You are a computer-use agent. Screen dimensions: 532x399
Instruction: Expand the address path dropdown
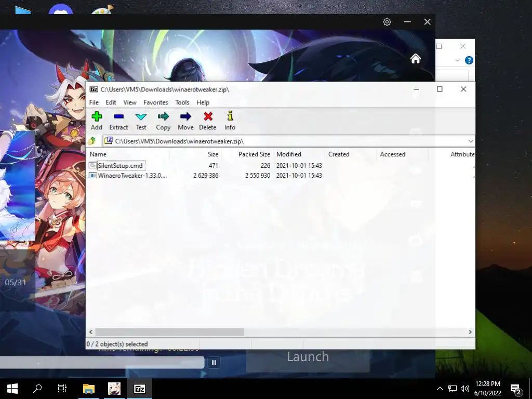[471, 141]
